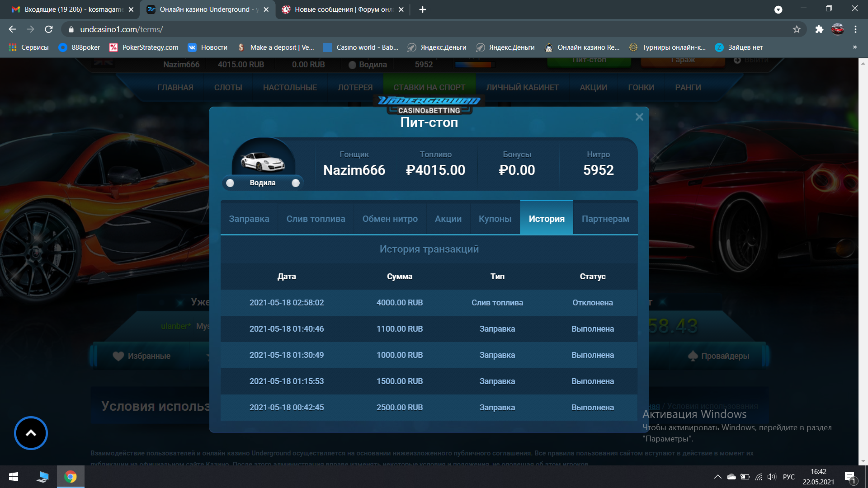Open Windows notification center
This screenshot has width=868, height=488.
coord(850,477)
